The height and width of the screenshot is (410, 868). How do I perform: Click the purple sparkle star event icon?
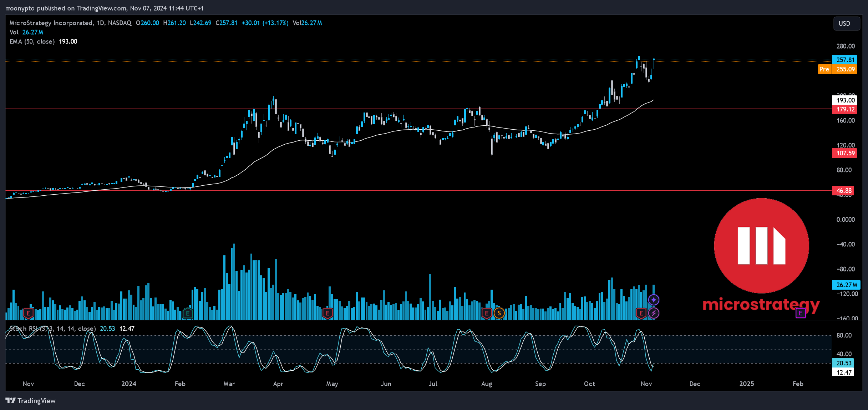coord(654,300)
